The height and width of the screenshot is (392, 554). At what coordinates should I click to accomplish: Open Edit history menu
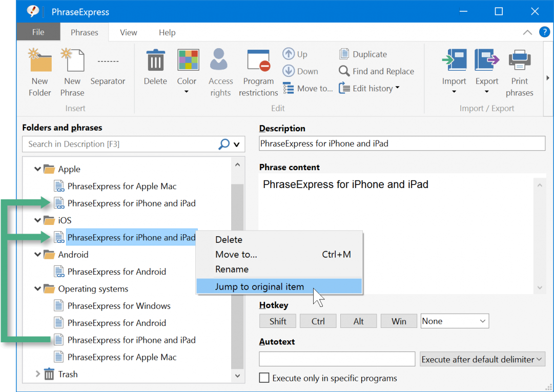tap(369, 88)
